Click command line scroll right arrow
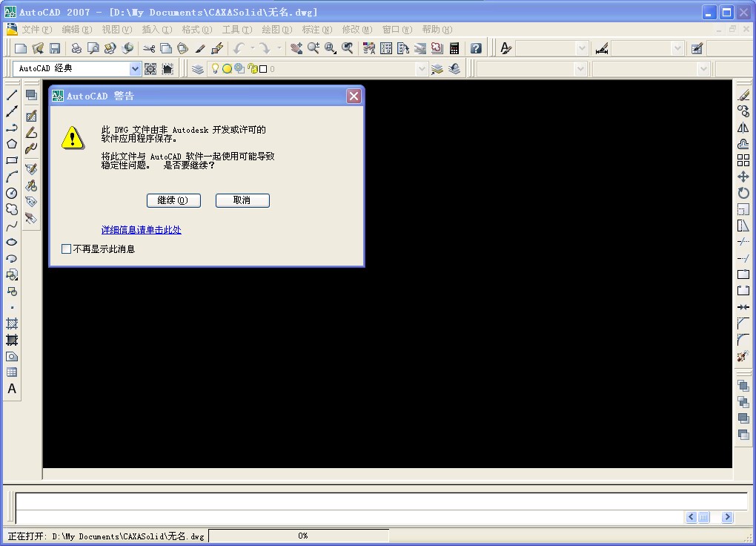This screenshot has height=546, width=756. 727,517
